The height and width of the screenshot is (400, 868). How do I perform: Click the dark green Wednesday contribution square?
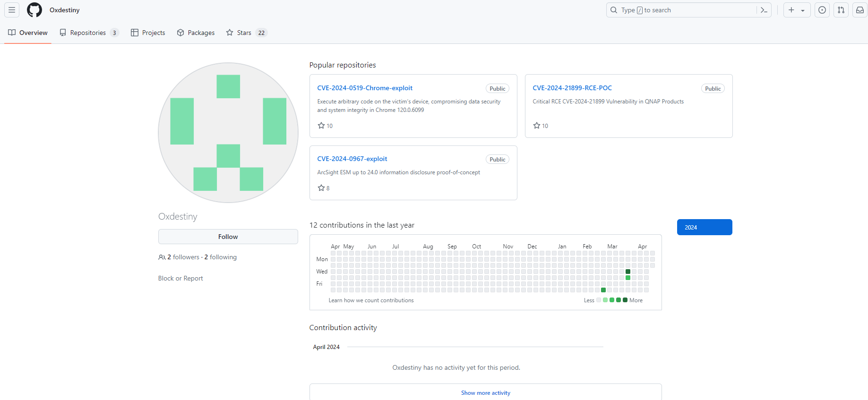coord(628,272)
